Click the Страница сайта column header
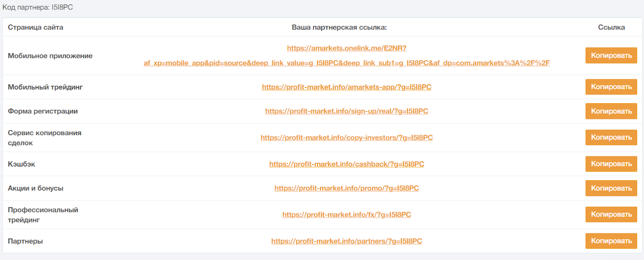This screenshot has width=644, height=260. pos(35,27)
